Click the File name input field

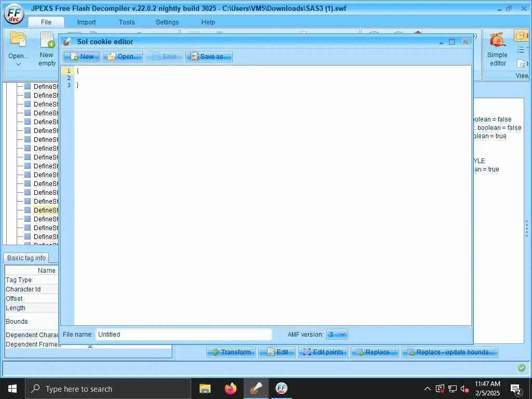click(183, 335)
